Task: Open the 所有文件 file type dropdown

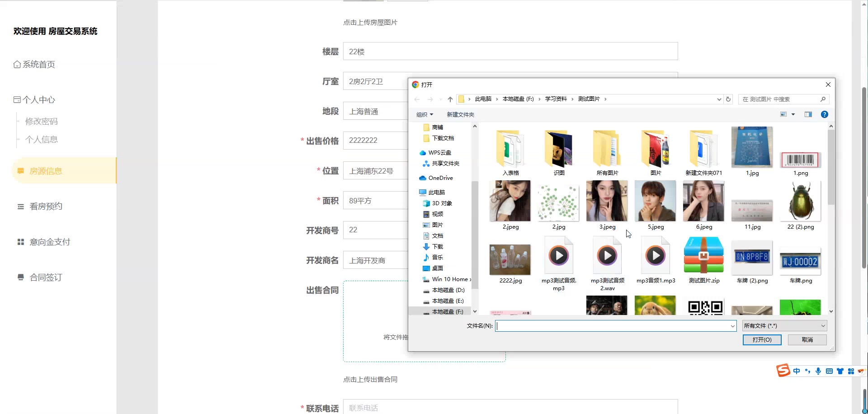Action: coord(784,326)
